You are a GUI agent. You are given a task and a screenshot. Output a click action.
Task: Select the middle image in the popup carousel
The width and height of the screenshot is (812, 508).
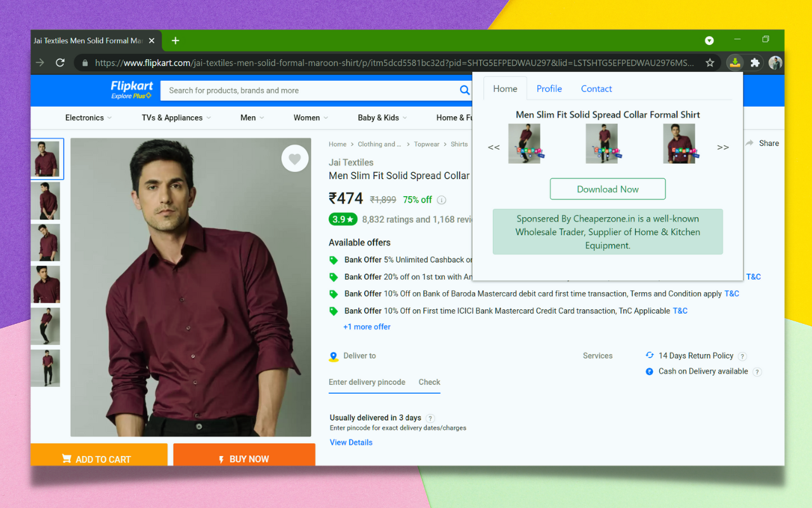click(601, 144)
